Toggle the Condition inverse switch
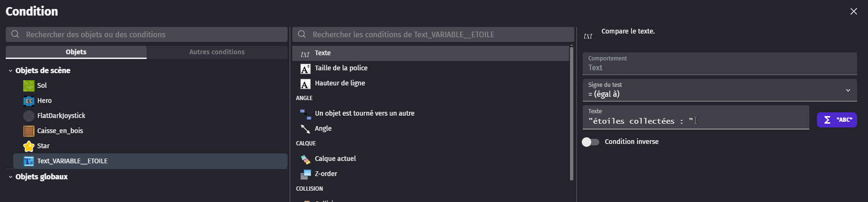The height and width of the screenshot is (202, 868). 590,142
